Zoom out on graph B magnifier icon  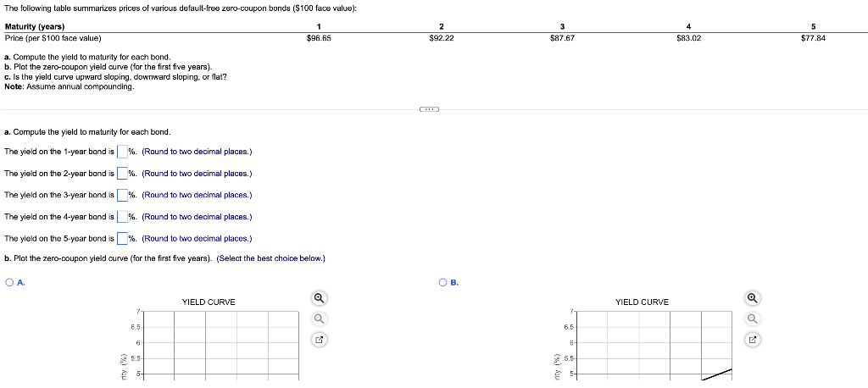pos(752,319)
